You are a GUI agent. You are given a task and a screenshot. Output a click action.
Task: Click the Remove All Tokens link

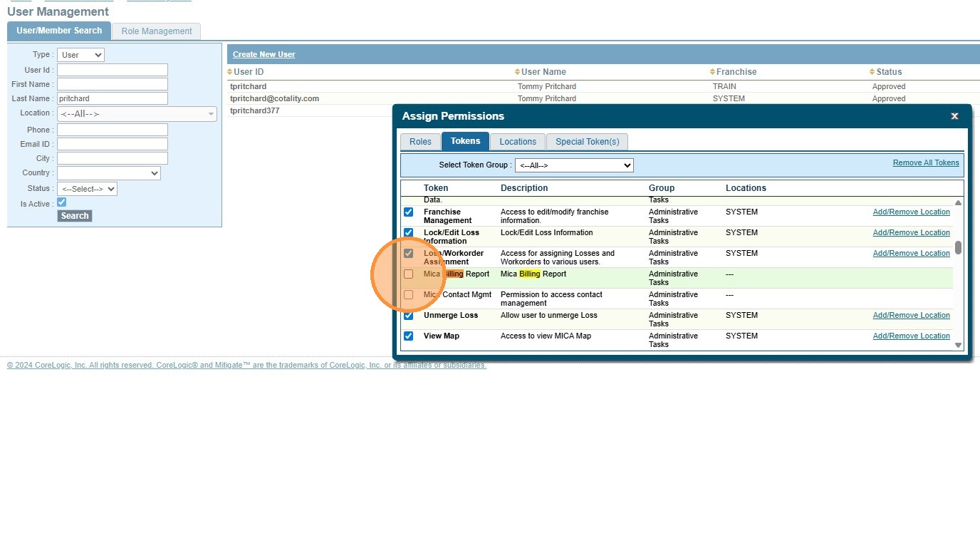(x=926, y=163)
